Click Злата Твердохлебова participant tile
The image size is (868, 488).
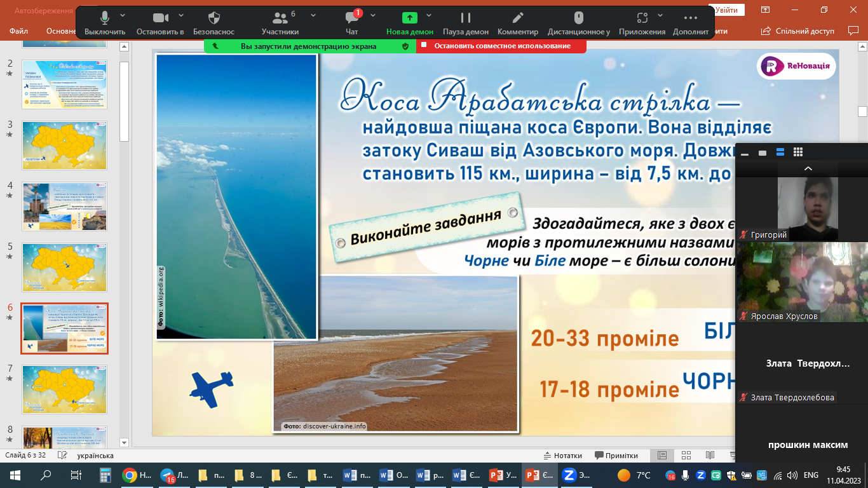click(802, 363)
